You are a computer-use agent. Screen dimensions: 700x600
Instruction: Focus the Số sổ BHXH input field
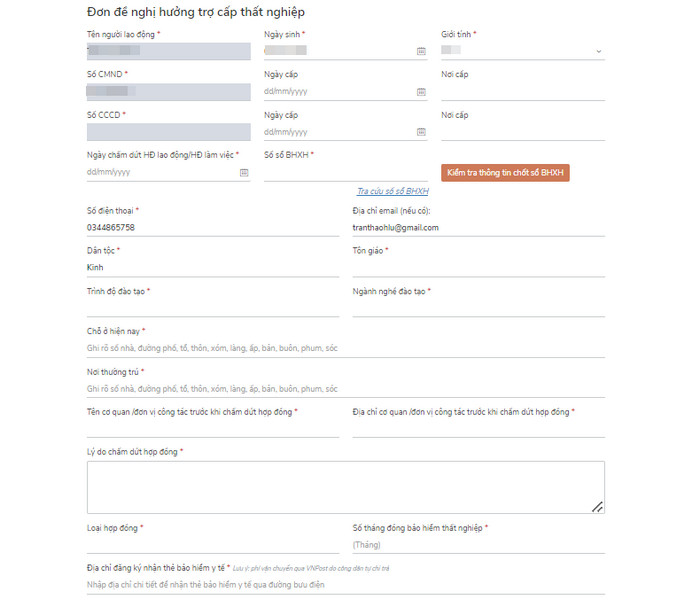coord(346,173)
